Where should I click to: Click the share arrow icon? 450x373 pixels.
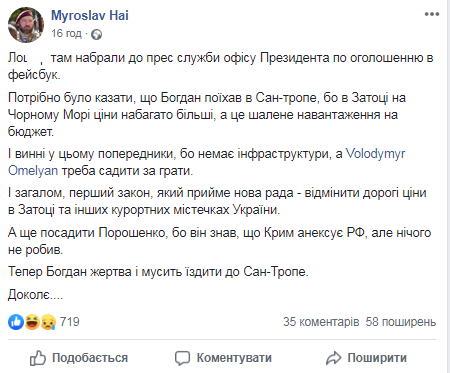click(333, 358)
